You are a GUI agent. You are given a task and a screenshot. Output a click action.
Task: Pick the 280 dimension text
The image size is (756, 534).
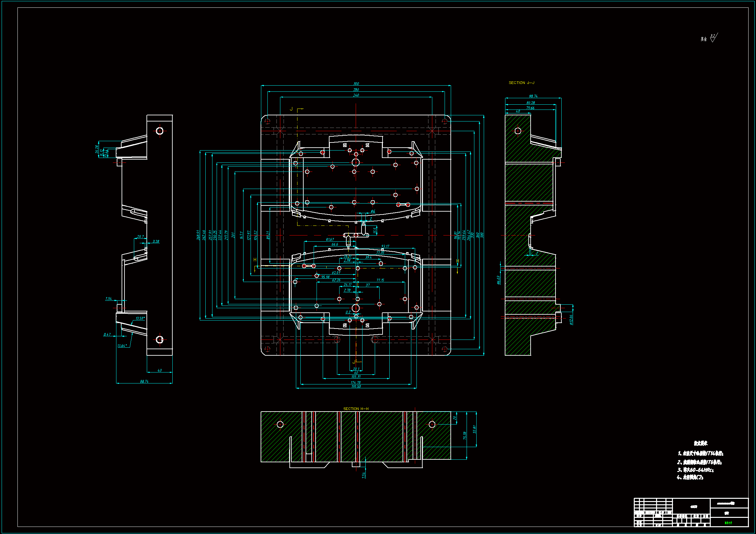356,89
